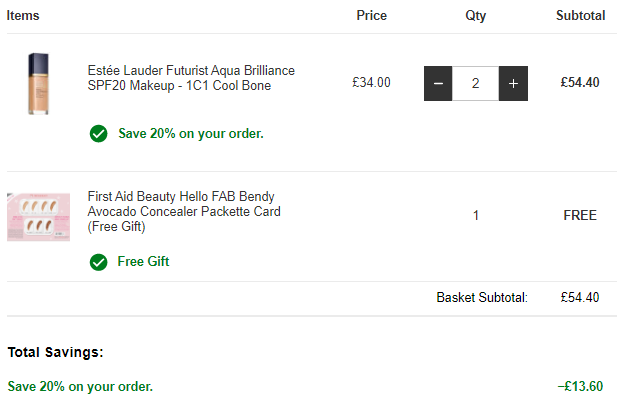
Task: Click the Total Savings heading
Action: tap(55, 352)
